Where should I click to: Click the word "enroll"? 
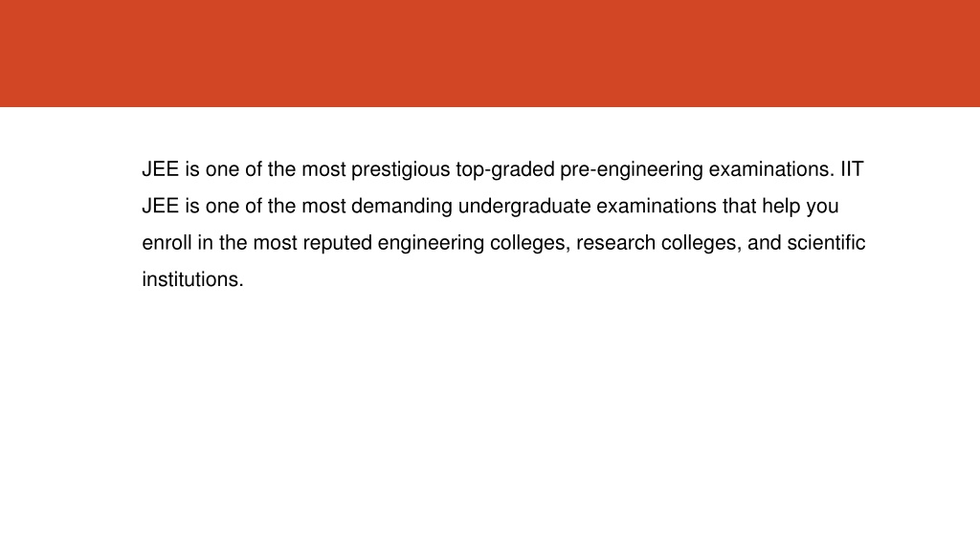click(167, 242)
